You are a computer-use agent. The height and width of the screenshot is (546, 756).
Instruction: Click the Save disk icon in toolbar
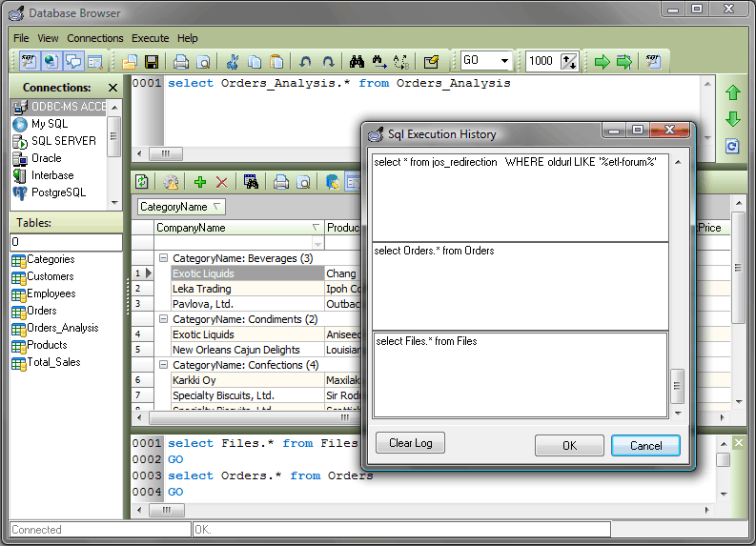point(152,62)
